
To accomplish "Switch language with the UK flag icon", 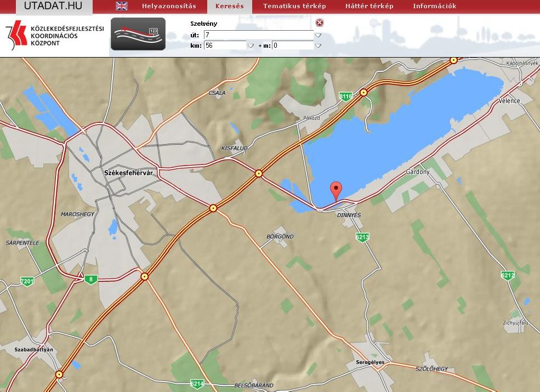I will 122,6.
